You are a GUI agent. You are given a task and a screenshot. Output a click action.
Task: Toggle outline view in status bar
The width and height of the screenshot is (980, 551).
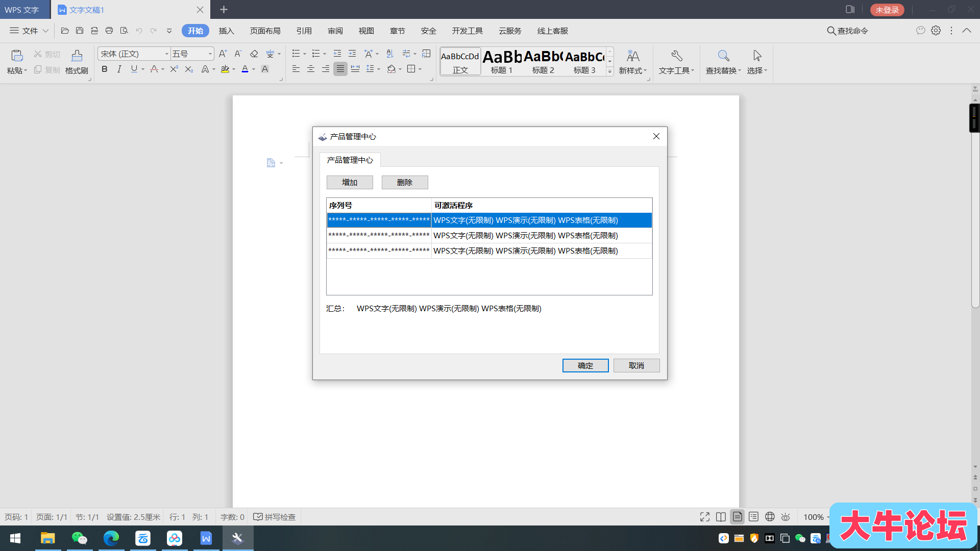(x=753, y=517)
